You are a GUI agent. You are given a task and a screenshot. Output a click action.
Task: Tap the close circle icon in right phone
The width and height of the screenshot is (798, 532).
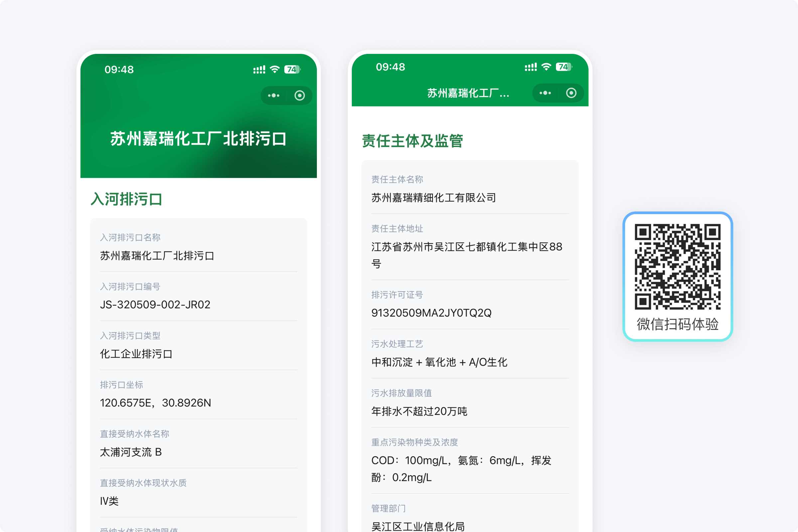(571, 93)
